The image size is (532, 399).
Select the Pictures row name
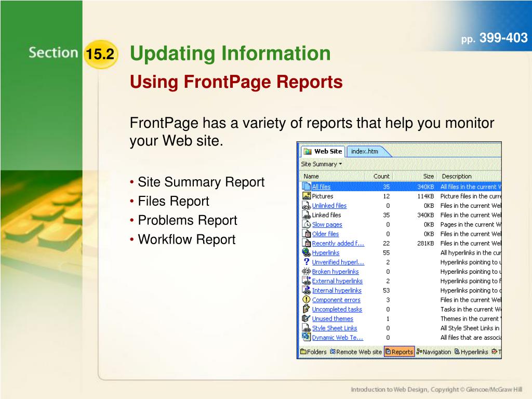[x=323, y=196]
